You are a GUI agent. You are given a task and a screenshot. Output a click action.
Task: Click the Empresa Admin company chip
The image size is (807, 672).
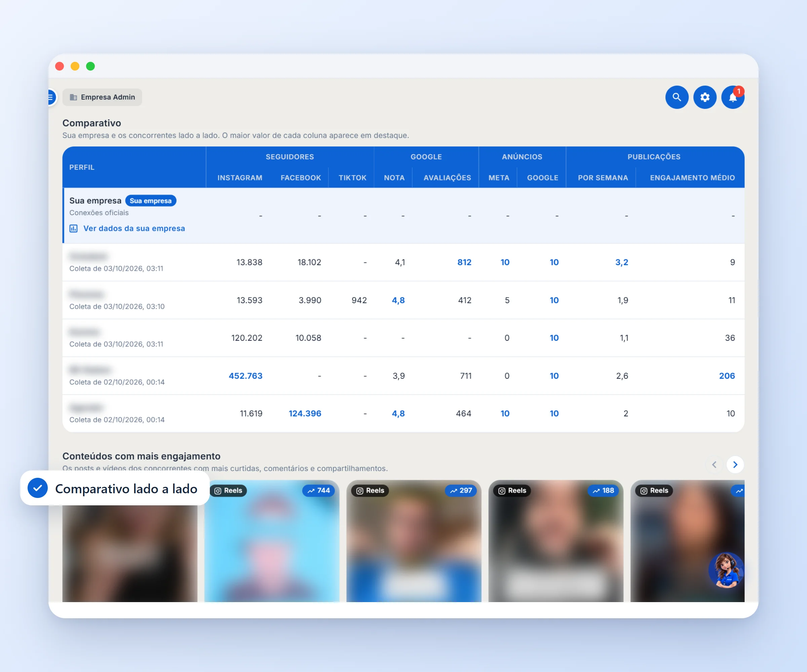point(102,97)
